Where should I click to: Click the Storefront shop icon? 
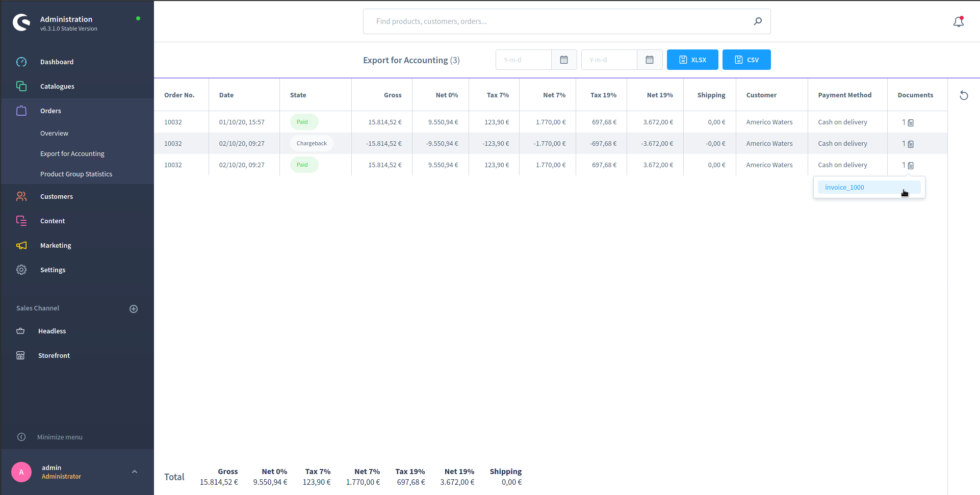[20, 355]
